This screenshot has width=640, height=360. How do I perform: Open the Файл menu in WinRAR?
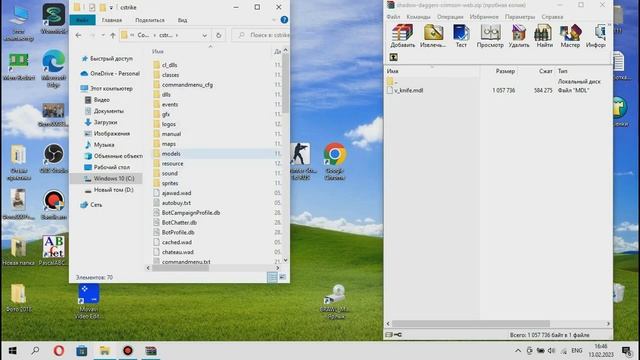393,17
